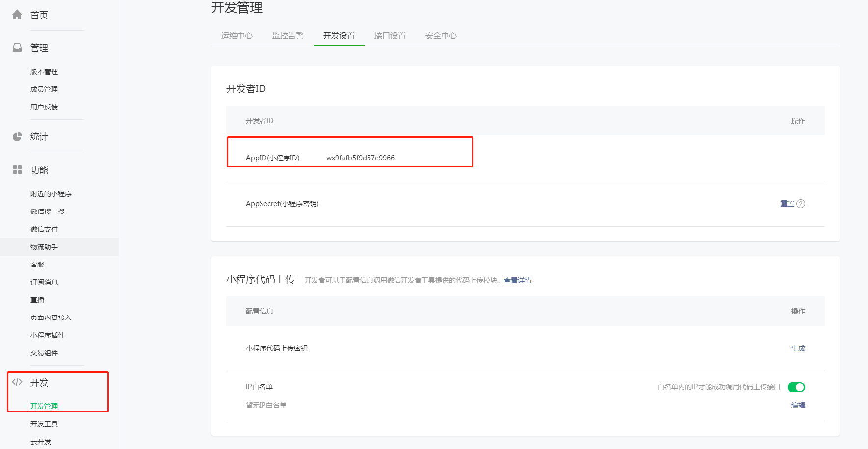Click 生成 to generate upload key
This screenshot has width=868, height=449.
click(x=798, y=348)
